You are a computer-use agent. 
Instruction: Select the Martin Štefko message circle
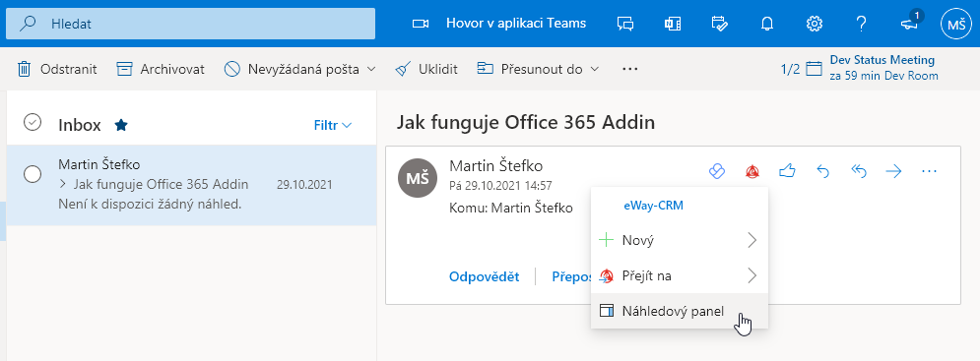[32, 174]
